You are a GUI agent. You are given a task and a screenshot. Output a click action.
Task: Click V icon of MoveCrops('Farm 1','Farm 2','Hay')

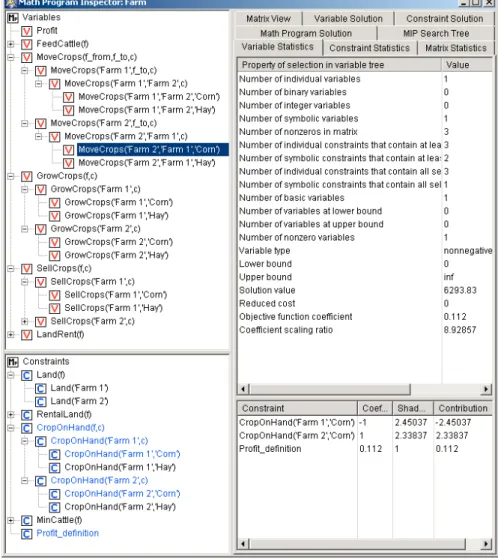(68, 110)
